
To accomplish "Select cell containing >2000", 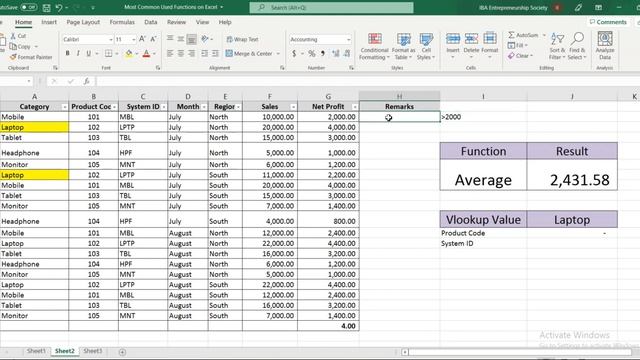I will [483, 117].
